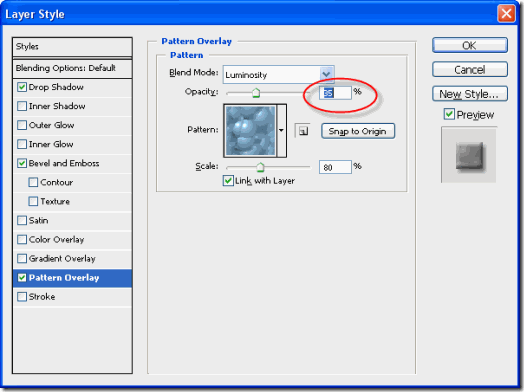Open the Inner Glow settings label
This screenshot has width=524, height=392.
pyautogui.click(x=51, y=144)
